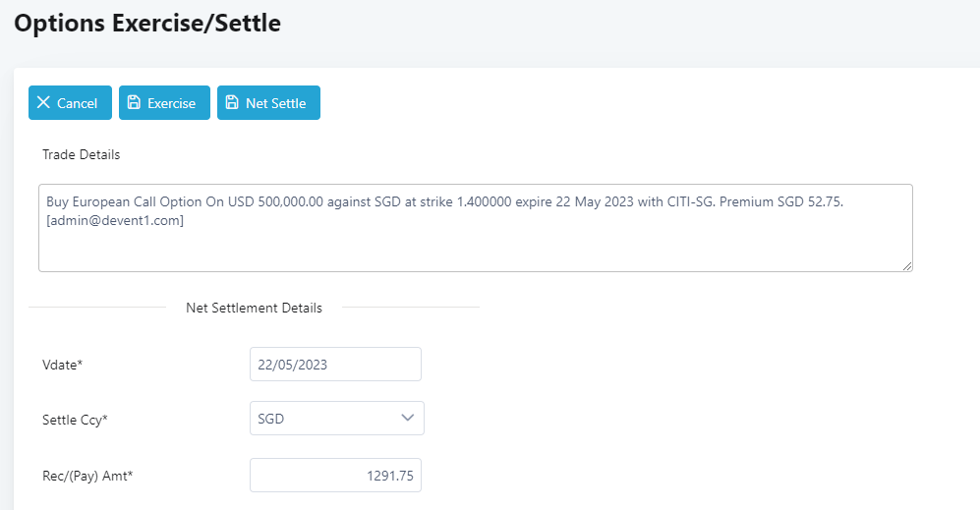Expand the chevron arrow in Settle Ccy

[x=408, y=419]
